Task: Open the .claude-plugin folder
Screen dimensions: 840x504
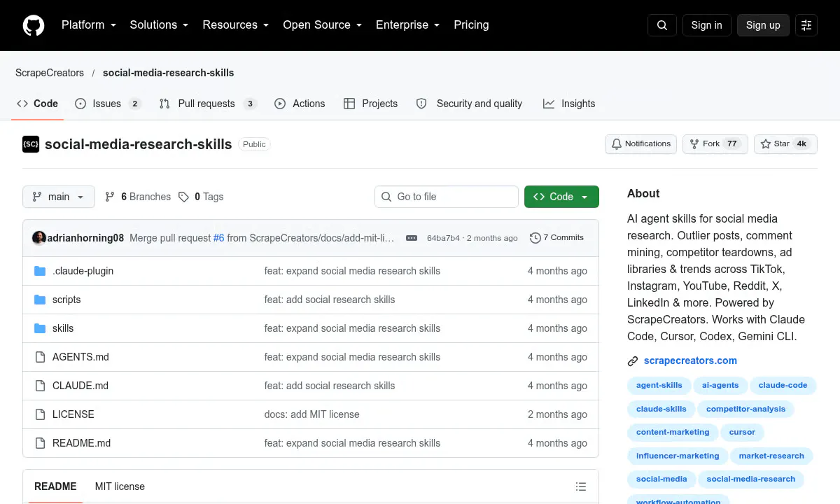Action: click(83, 271)
